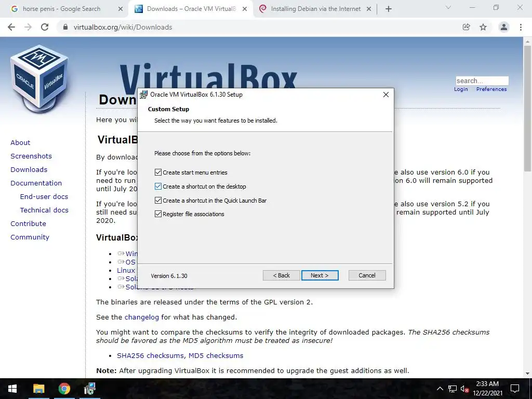Open Chrome tab search chevron
The width and height of the screenshot is (532, 399).
(x=448, y=7)
